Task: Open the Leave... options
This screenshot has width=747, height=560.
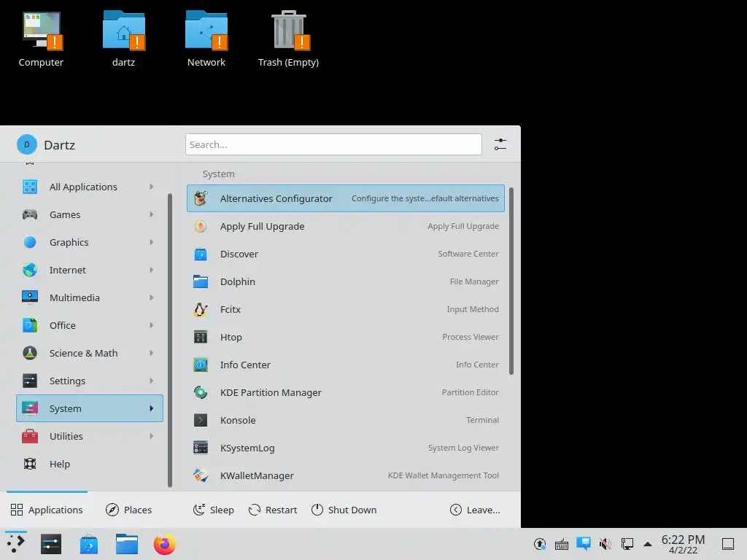Action: click(475, 510)
